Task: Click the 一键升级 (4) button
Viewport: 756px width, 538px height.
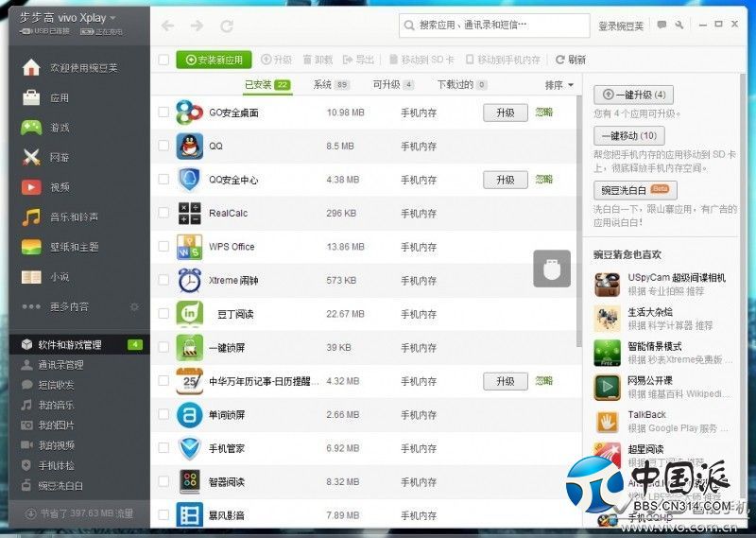Action: [633, 95]
